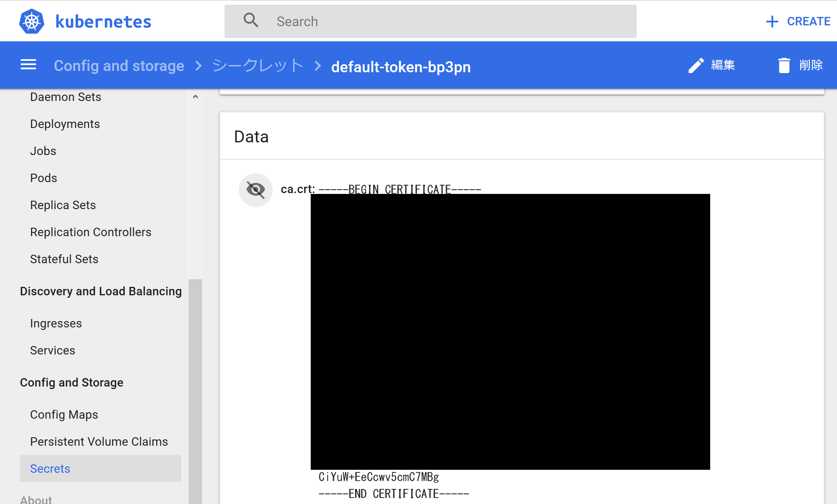Select the pencil icon to edit secret
This screenshot has width=837, height=504.
point(696,65)
